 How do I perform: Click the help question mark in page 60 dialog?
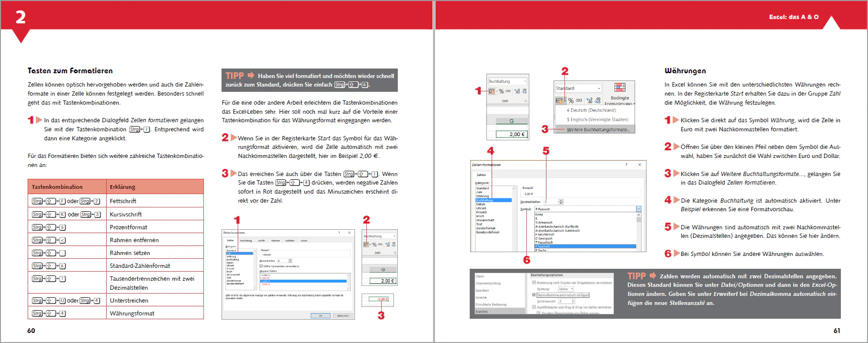tap(339, 233)
